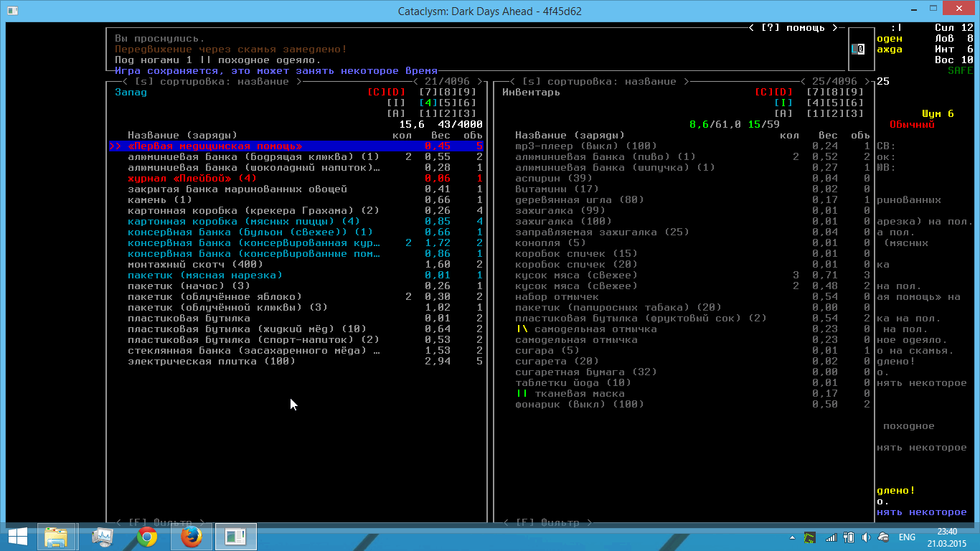Click the sort header in Инвентарь pane
Image resolution: width=980 pixels, height=551 pixels.
point(599,82)
